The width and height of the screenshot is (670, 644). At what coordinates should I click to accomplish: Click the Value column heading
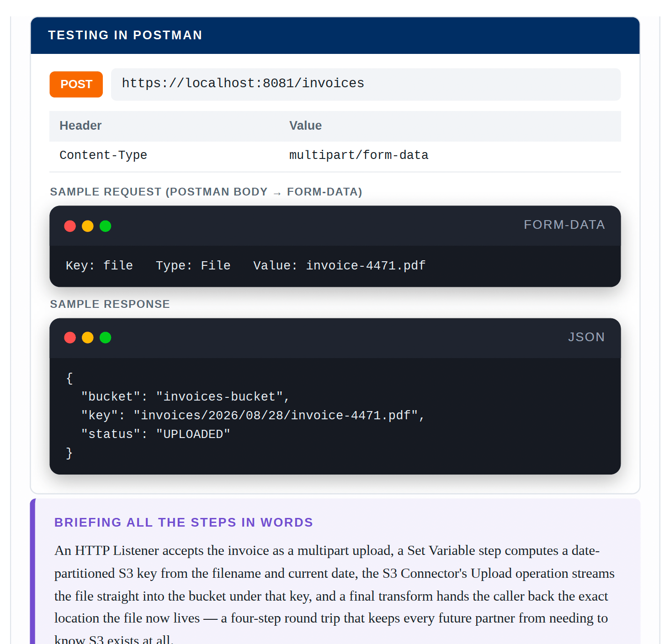click(305, 126)
